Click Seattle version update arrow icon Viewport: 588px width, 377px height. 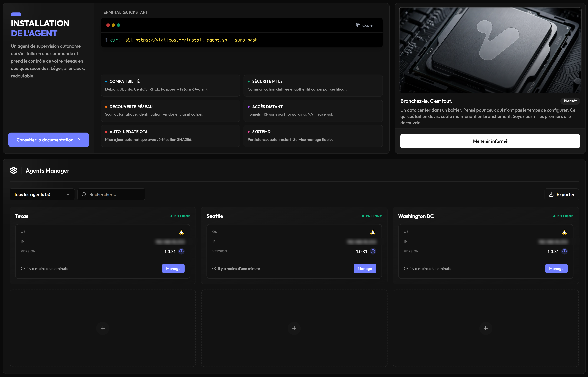(x=373, y=251)
